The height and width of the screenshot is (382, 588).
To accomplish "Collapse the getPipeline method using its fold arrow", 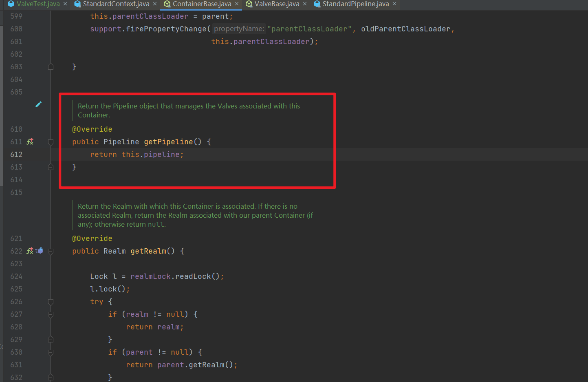I will 51,141.
